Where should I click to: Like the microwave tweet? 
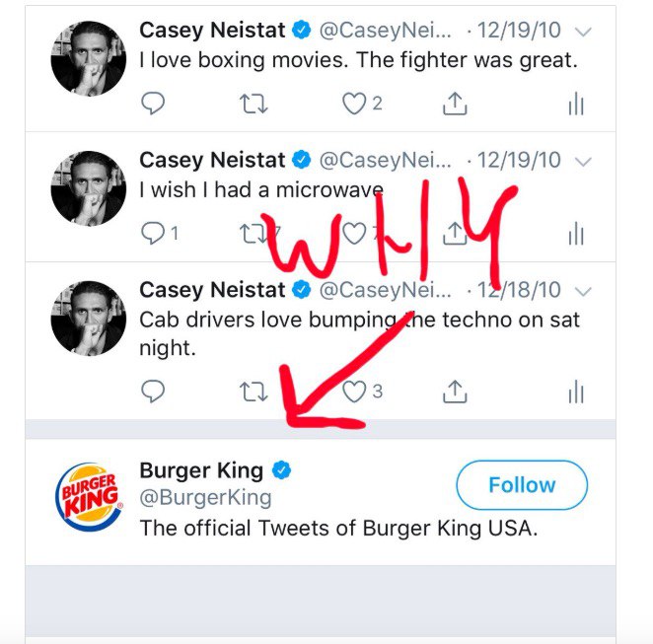(354, 233)
